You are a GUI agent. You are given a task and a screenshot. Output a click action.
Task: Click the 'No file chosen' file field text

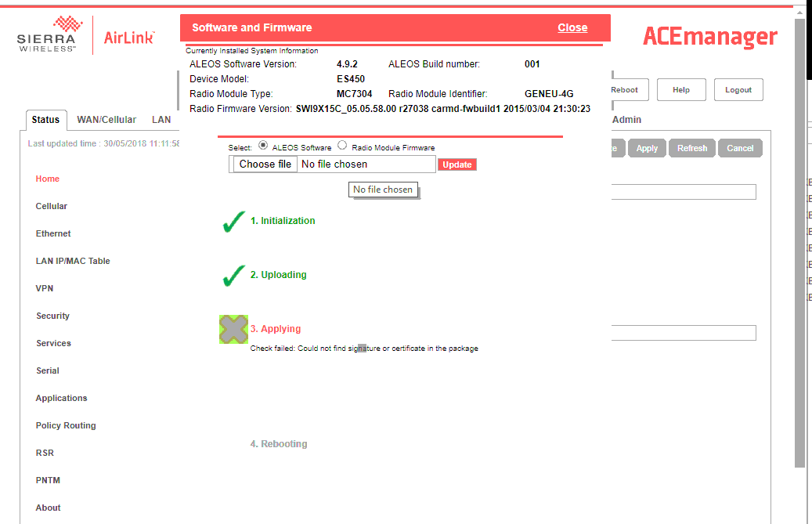pos(334,164)
